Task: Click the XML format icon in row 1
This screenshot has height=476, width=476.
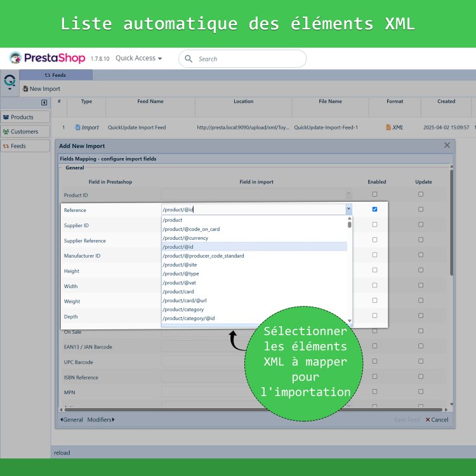Action: tap(388, 128)
